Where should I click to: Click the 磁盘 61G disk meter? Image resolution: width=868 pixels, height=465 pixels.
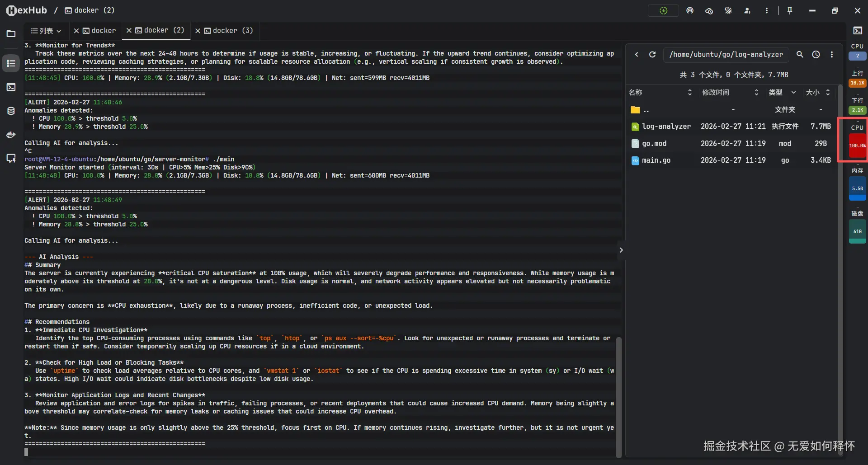pos(858,232)
